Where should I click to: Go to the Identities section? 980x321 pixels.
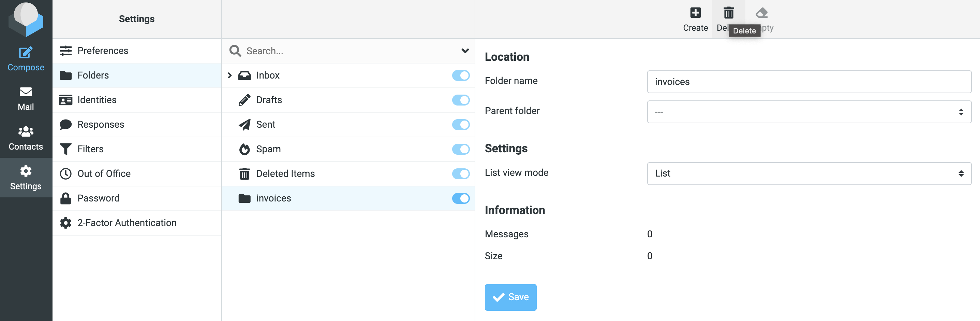click(97, 100)
